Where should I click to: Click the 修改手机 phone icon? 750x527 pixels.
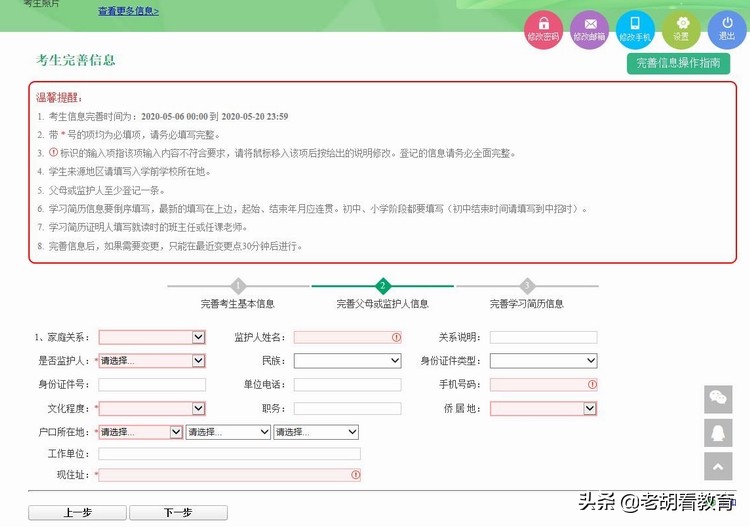pos(635,30)
